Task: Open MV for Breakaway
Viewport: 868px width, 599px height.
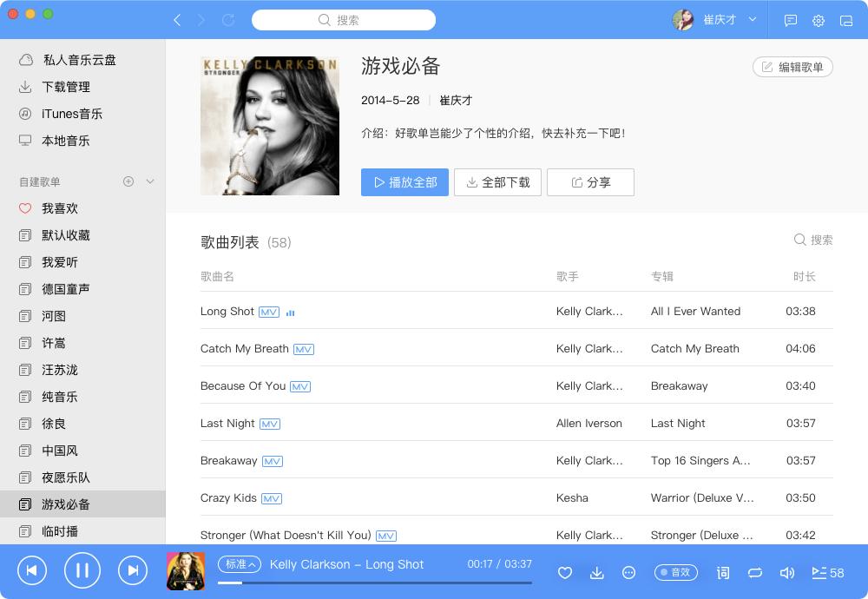Action: click(x=273, y=461)
